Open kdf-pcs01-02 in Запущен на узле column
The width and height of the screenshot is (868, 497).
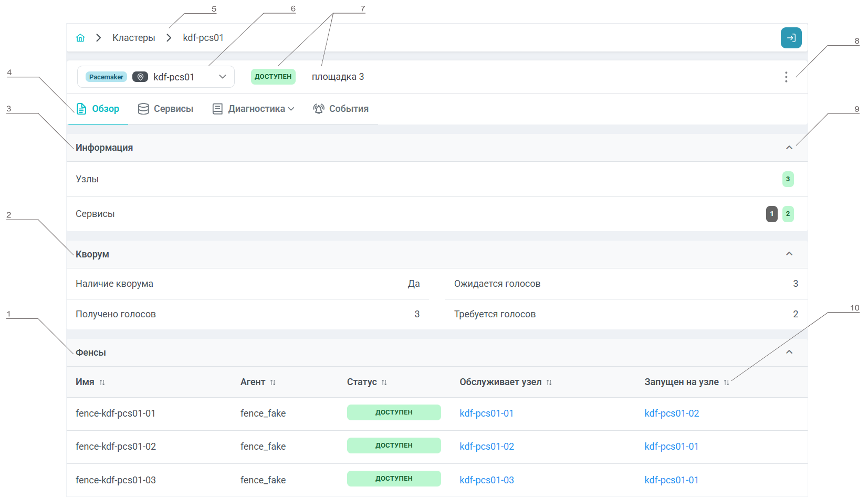672,413
